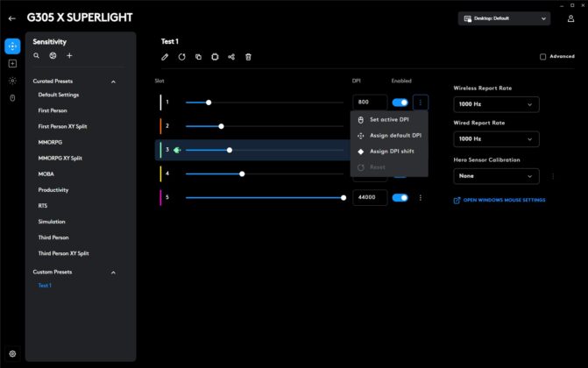Click the Reset menu entry
The width and height of the screenshot is (588, 368).
tap(389, 167)
